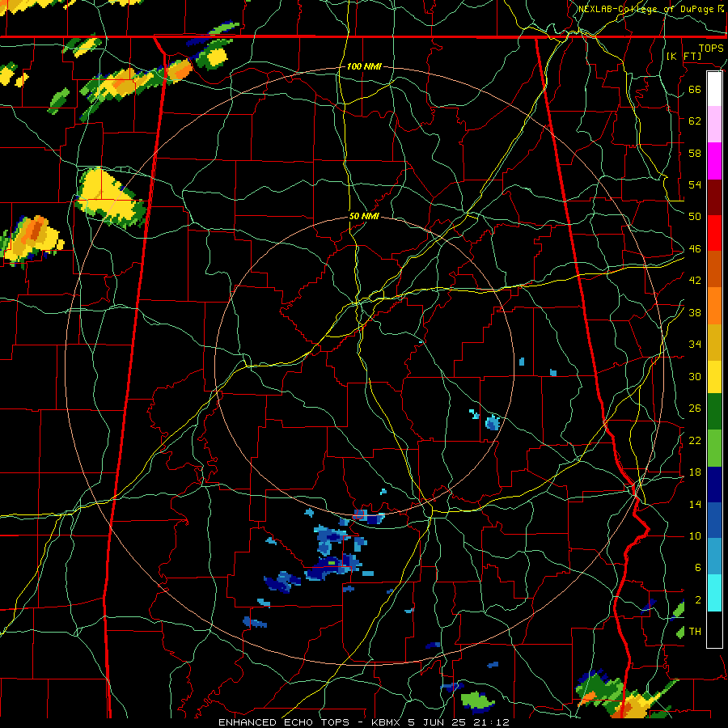The image size is (728, 728).
Task: Click the "62" legend value
Action: pos(695,121)
